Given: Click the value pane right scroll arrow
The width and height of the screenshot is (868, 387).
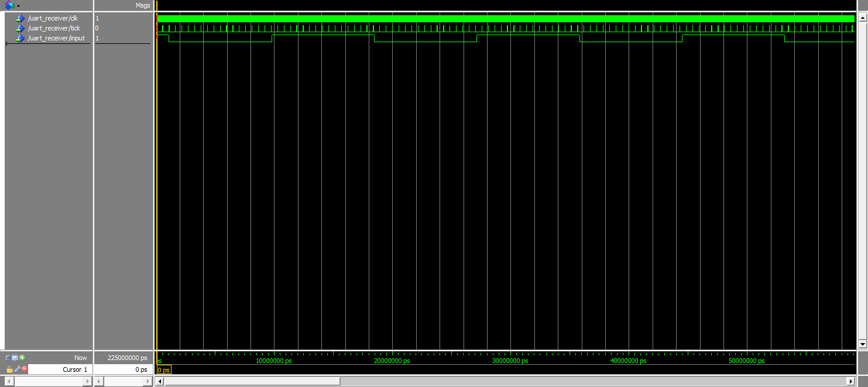Looking at the screenshot, I should [x=147, y=381].
